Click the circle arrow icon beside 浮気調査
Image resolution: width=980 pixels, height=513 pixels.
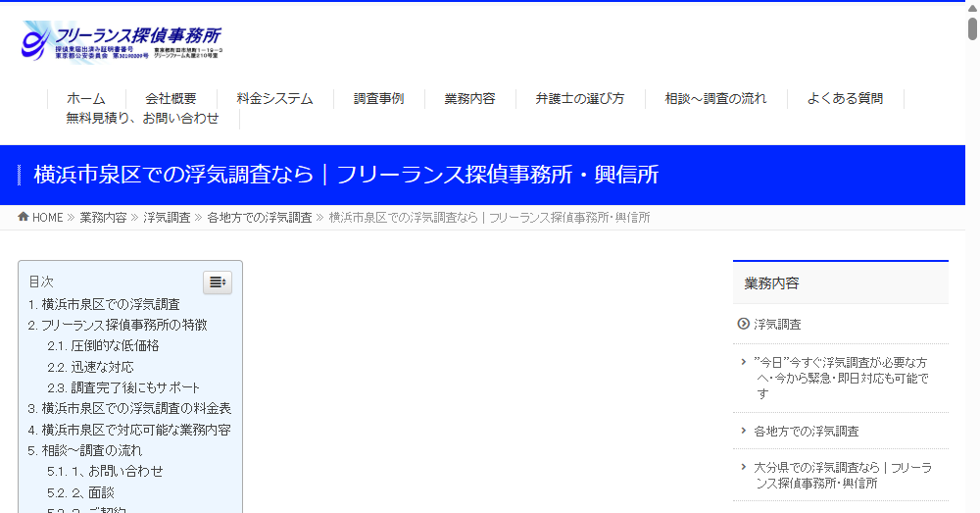pyautogui.click(x=743, y=324)
